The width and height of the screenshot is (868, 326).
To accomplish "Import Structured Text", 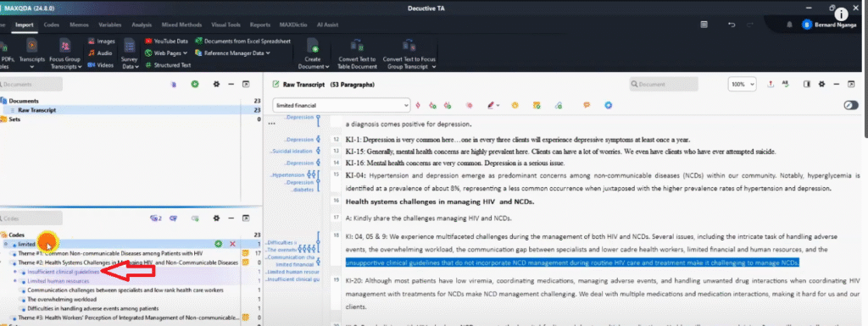I will [x=169, y=64].
